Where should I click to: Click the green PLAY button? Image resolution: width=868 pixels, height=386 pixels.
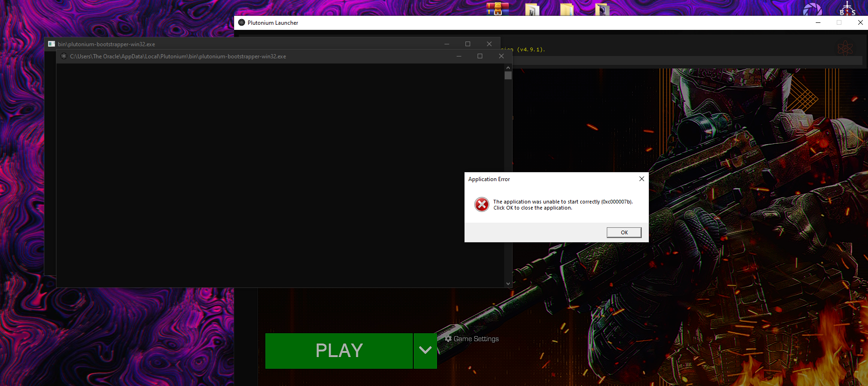point(339,351)
